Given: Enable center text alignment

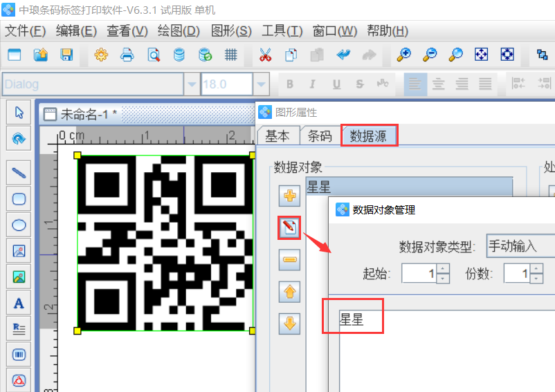Looking at the screenshot, I should click(x=438, y=84).
